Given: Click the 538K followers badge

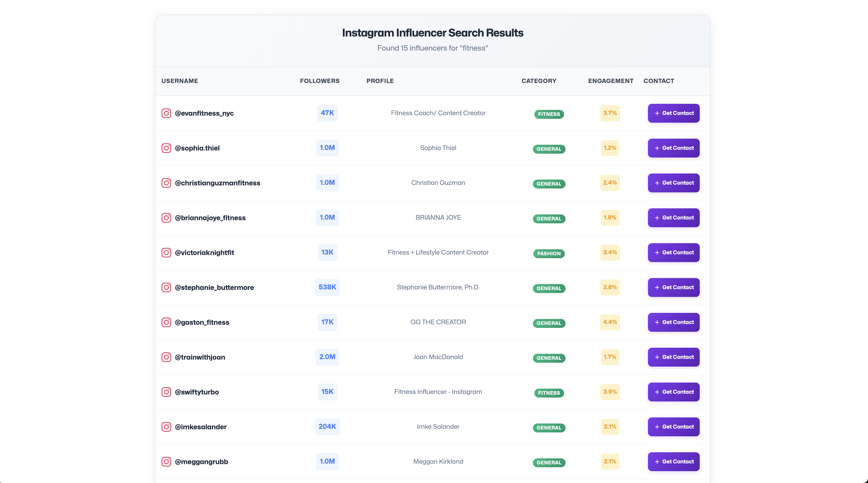Looking at the screenshot, I should coord(327,287).
